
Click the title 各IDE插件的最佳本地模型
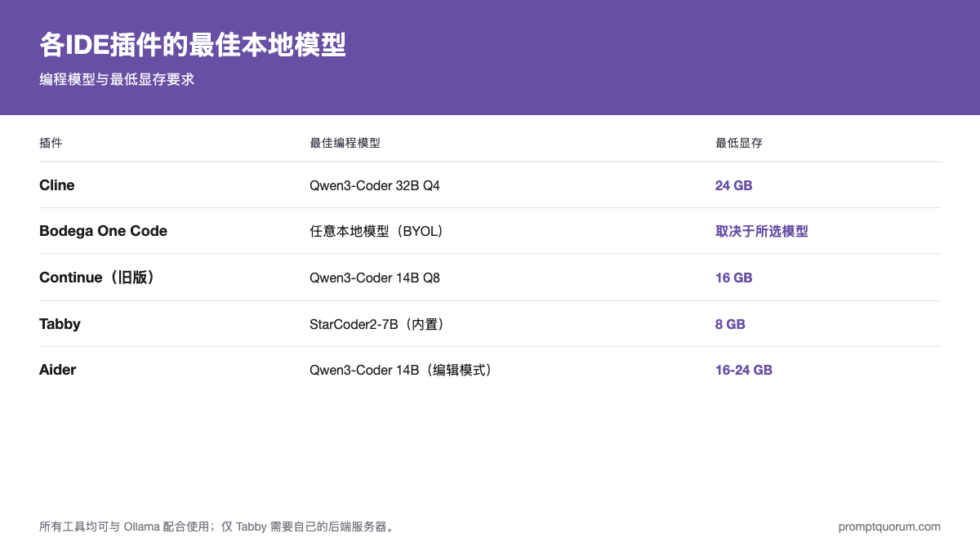[x=193, y=45]
